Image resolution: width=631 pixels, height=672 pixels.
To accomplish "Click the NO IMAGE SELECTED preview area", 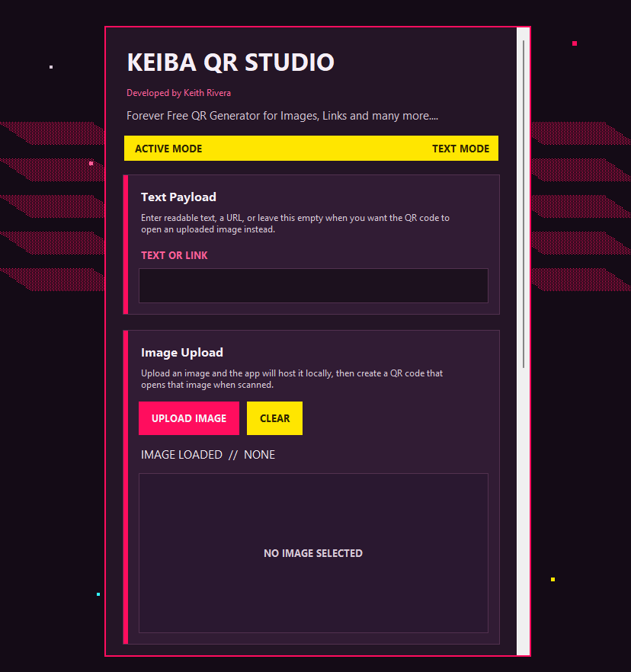I will coord(313,552).
